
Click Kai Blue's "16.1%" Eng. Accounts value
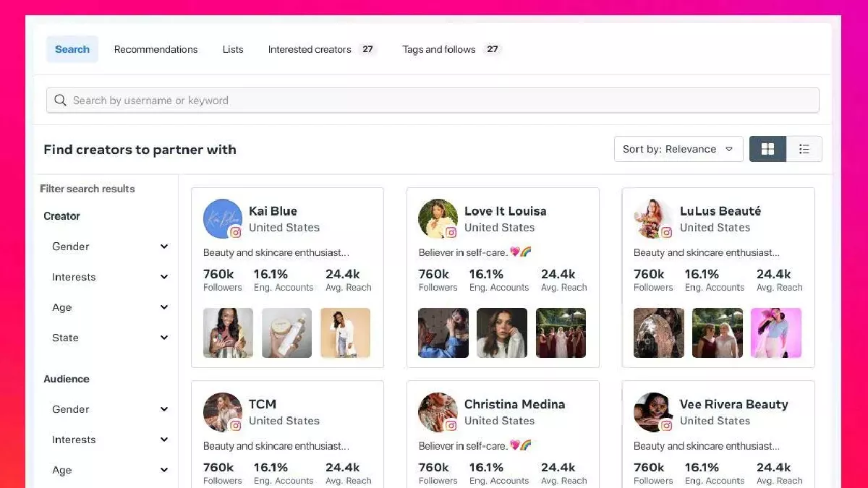(271, 274)
